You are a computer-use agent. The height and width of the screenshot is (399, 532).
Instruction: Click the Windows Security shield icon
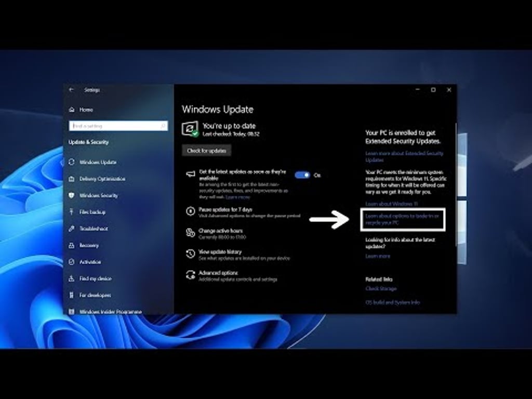pos(72,195)
